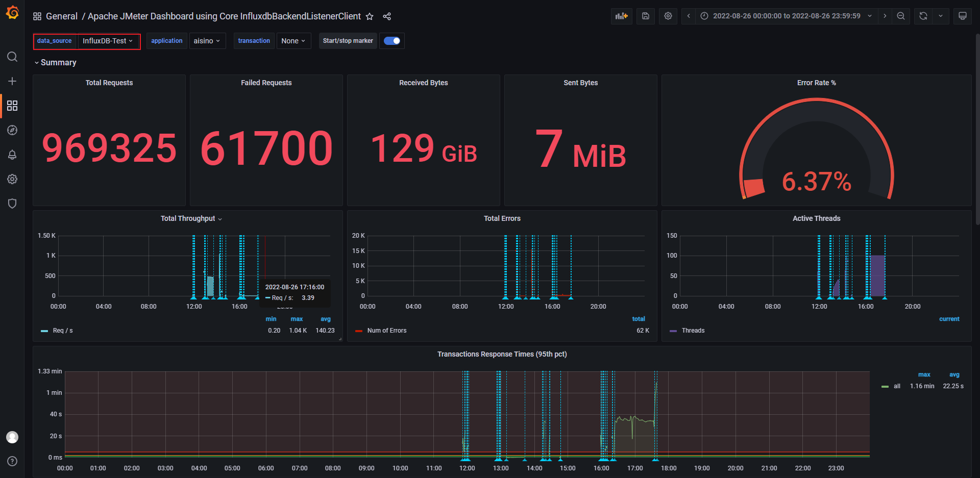Open the data_source InfluxDB-Test dropdown
980x478 pixels.
click(x=108, y=41)
